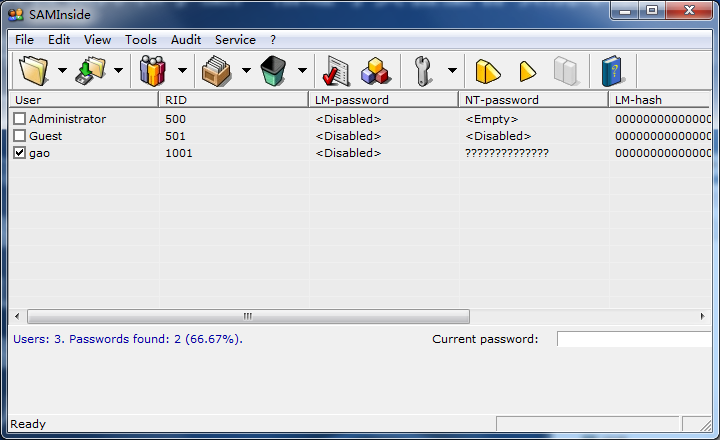
Task: Open the blue help book icon
Action: [x=613, y=71]
